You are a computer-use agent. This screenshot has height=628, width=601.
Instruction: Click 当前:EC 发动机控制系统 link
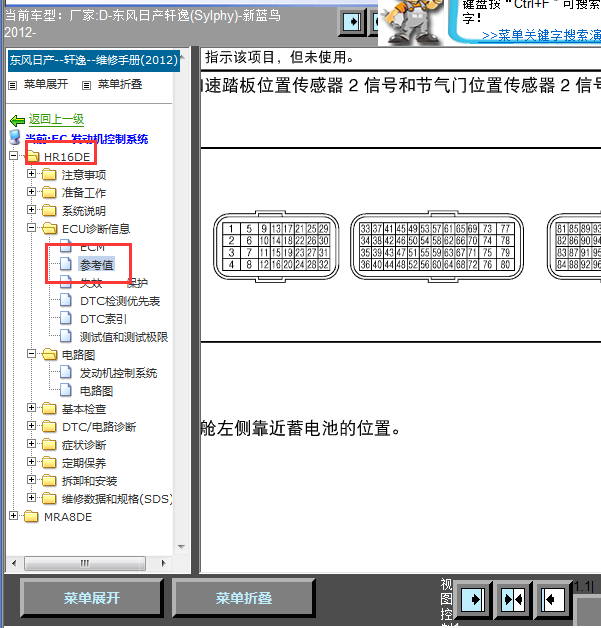pos(86,139)
